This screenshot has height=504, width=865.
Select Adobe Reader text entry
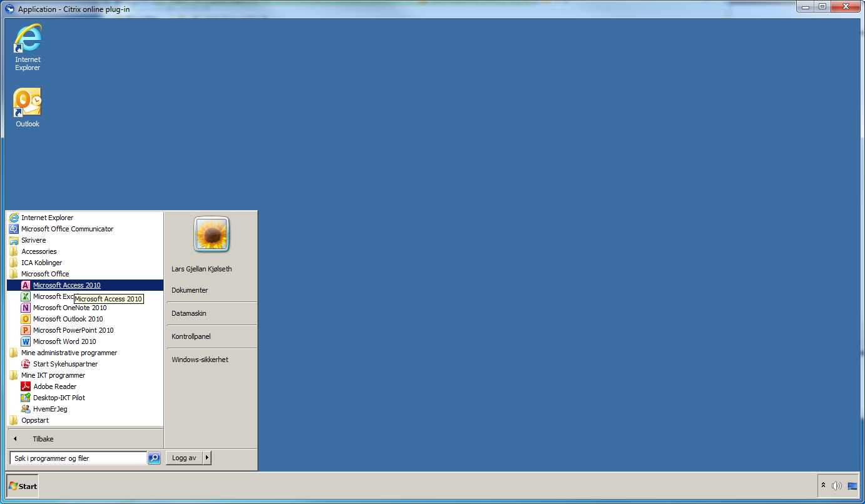click(54, 386)
